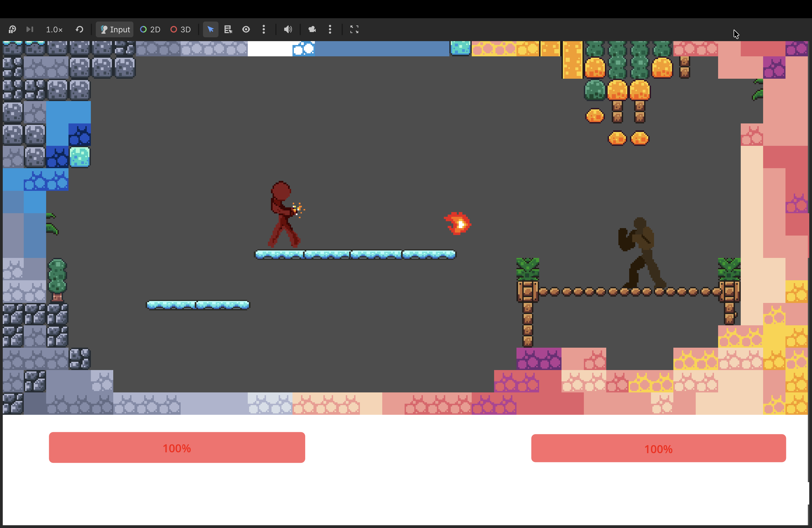Click the suspend/pause game icon
The image size is (812, 528).
(x=12, y=29)
